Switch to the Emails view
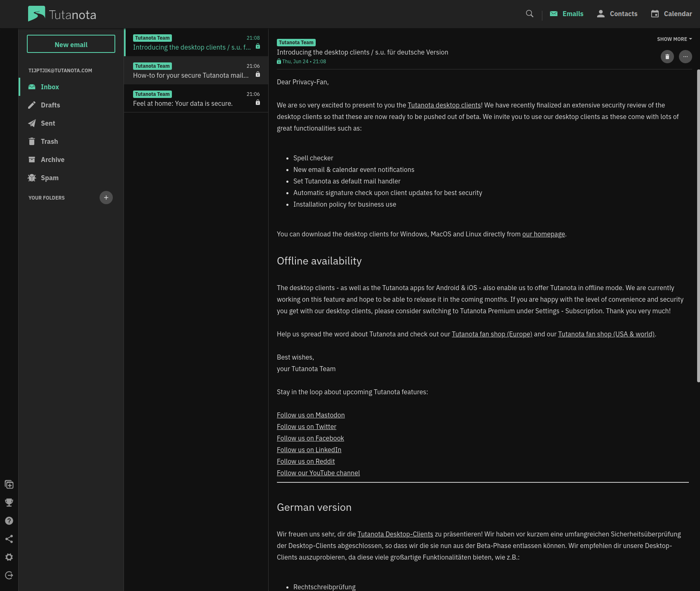This screenshot has height=591, width=700. pos(567,14)
